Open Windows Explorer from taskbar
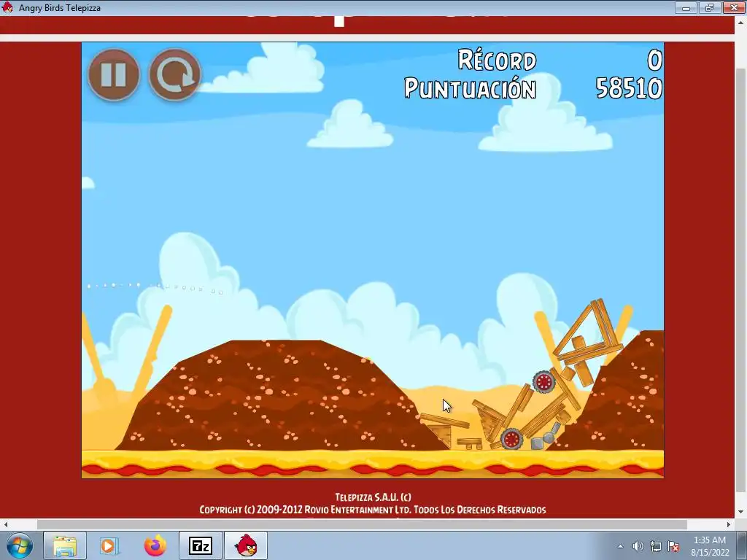Screen dimensions: 747x560 pyautogui.click(x=65, y=545)
